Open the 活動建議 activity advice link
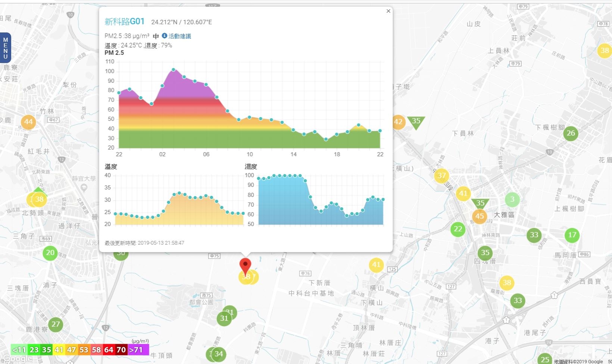The width and height of the screenshot is (612, 364). point(179,36)
